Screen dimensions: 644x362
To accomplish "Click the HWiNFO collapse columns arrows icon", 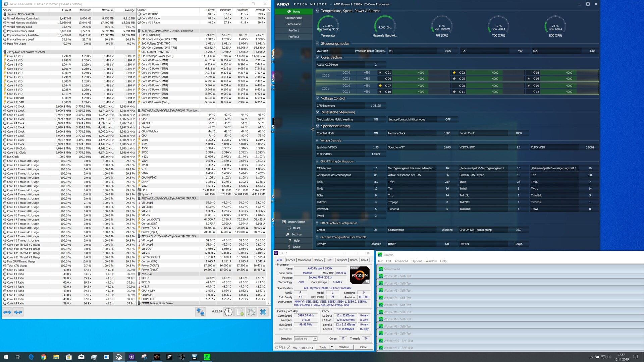I will point(18,312).
